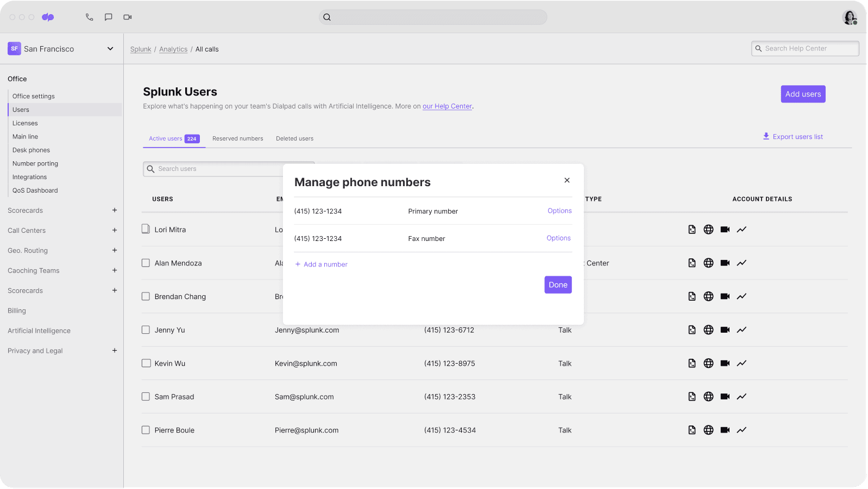This screenshot has height=489, width=868.
Task: Open Options for the Fax number
Action: pyautogui.click(x=558, y=238)
